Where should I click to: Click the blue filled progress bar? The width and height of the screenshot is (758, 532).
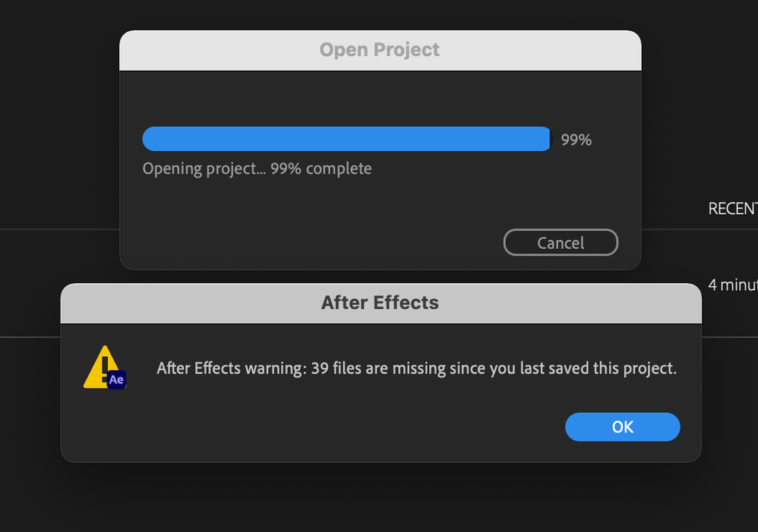click(346, 139)
